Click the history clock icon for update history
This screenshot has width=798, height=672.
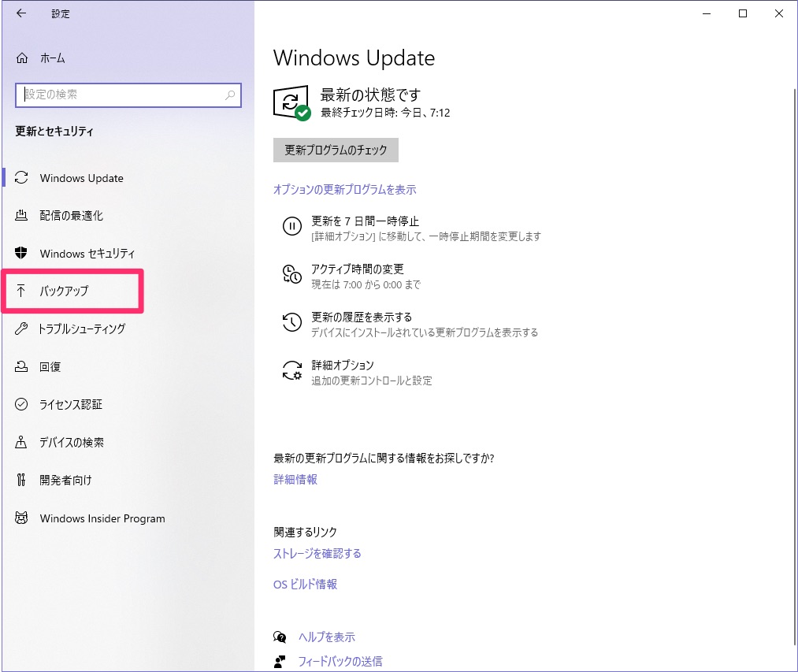292,321
